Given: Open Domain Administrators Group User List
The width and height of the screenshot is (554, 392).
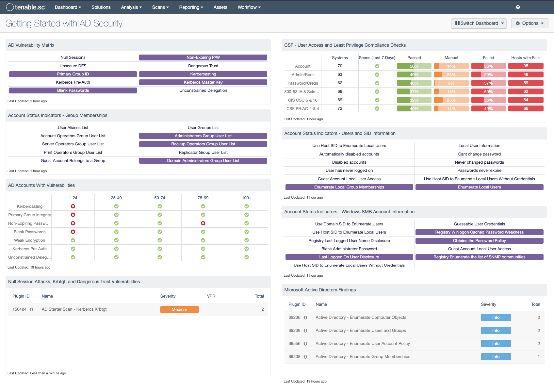Looking at the screenshot, I should pyautogui.click(x=203, y=161).
